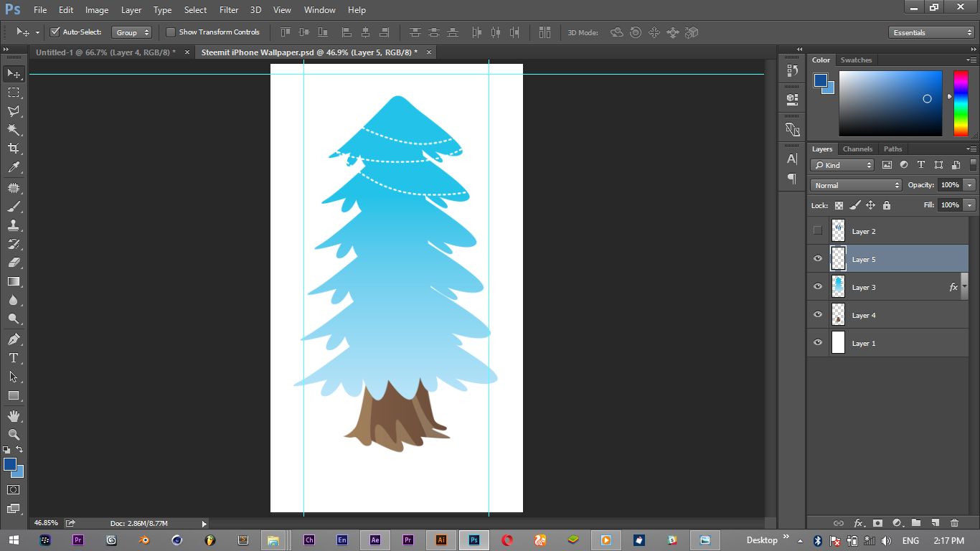Open tool preset picker arrow

click(x=37, y=32)
